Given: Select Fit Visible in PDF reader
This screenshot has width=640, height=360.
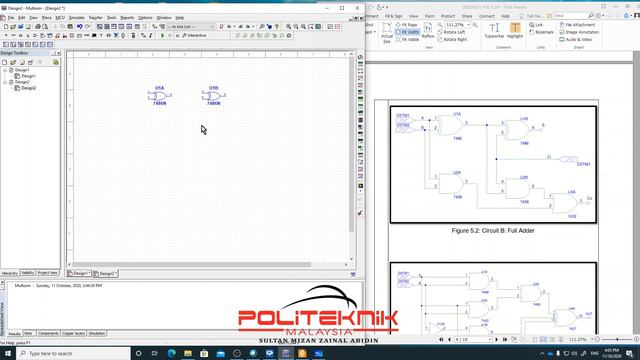Looking at the screenshot, I should pos(407,40).
